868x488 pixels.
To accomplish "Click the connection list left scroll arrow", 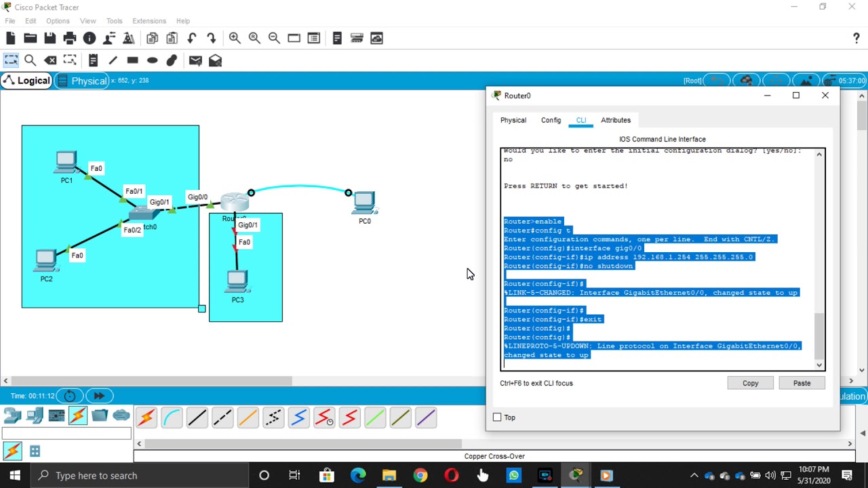I will [x=139, y=444].
